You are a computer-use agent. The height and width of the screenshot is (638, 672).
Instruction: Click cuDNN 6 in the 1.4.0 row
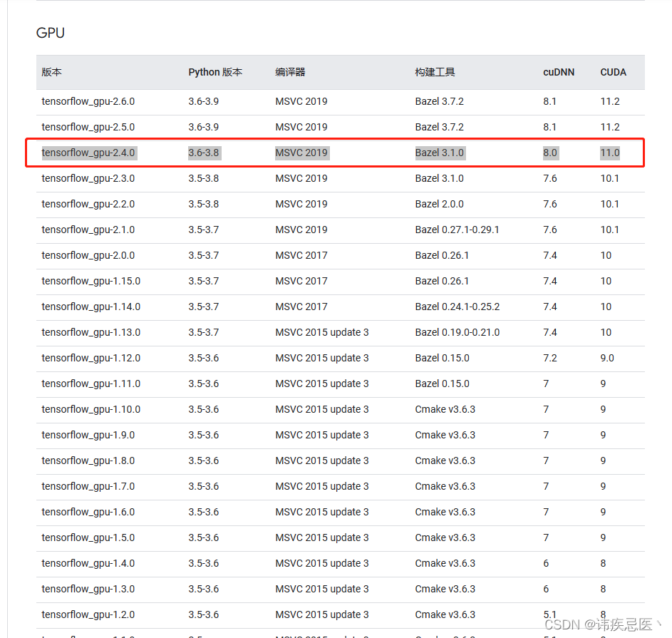point(546,563)
